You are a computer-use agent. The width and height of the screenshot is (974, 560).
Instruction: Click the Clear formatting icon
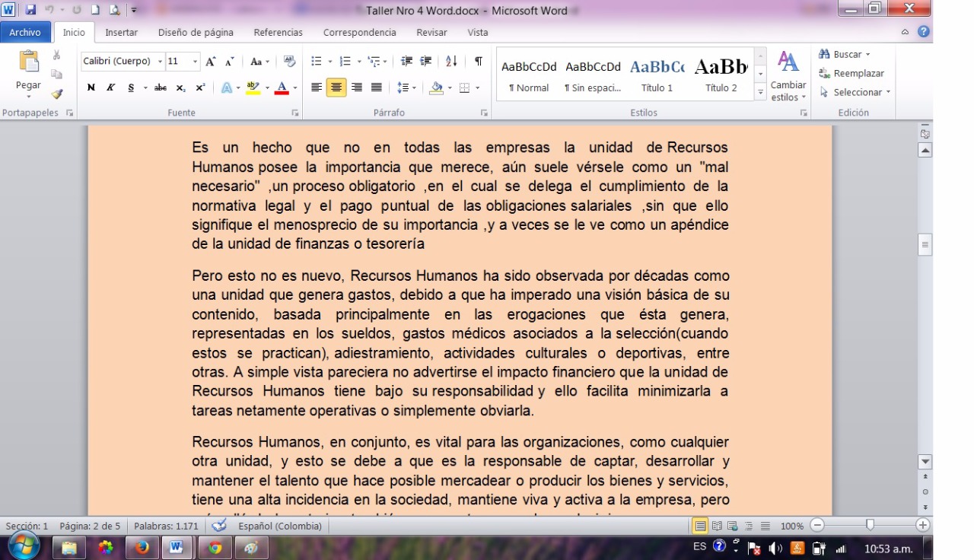[x=289, y=62]
